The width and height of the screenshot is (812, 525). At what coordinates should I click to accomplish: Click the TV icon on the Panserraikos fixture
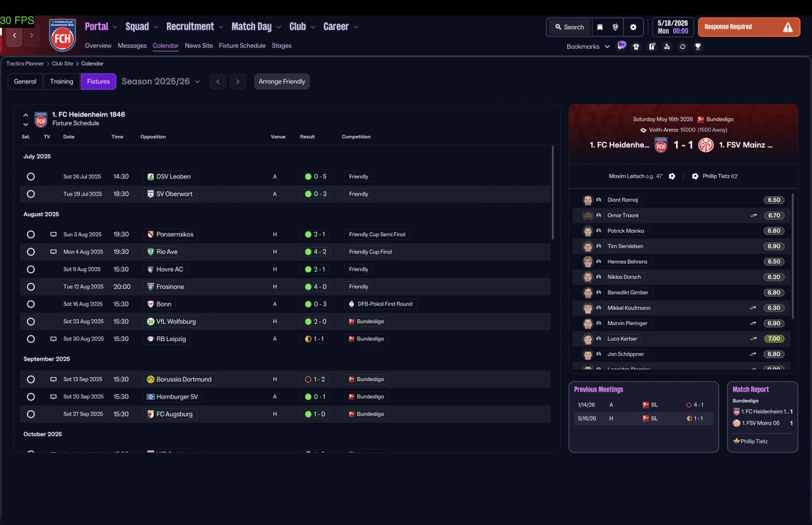(53, 235)
